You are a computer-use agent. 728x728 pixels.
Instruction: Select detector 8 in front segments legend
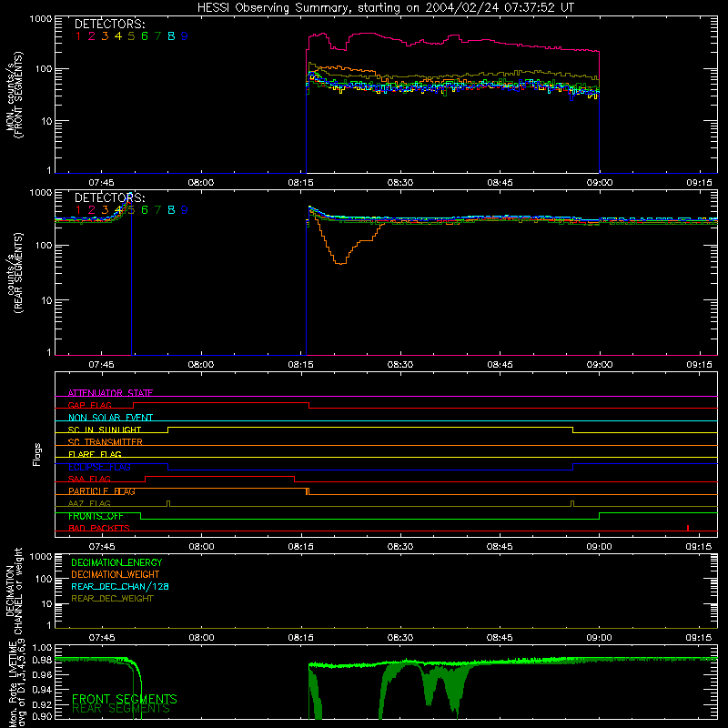pos(171,36)
